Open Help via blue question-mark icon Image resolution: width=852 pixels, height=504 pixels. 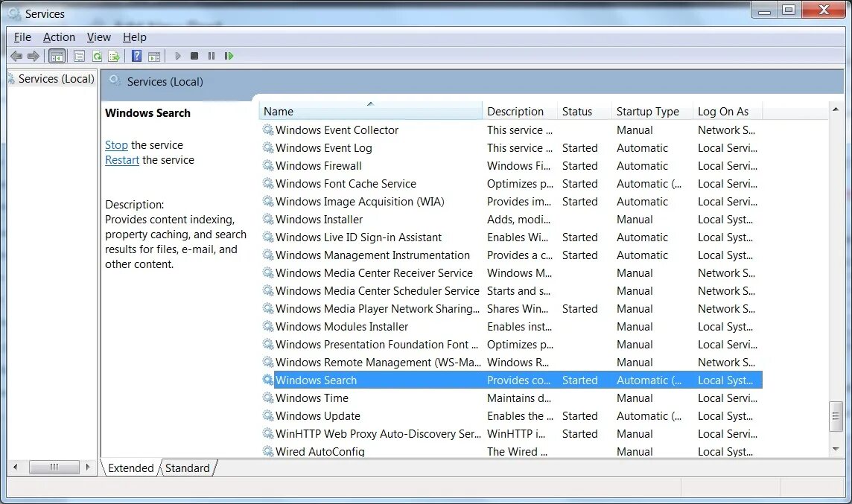(x=136, y=56)
